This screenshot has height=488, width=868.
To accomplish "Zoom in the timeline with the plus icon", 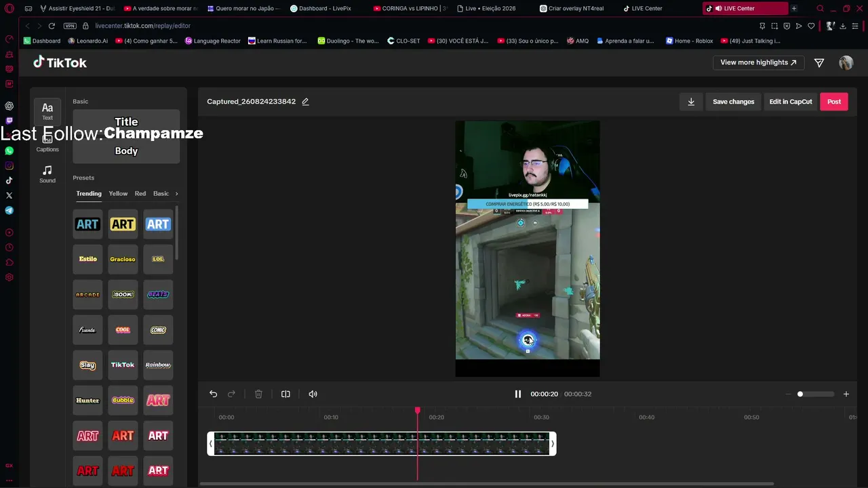I will point(846,394).
